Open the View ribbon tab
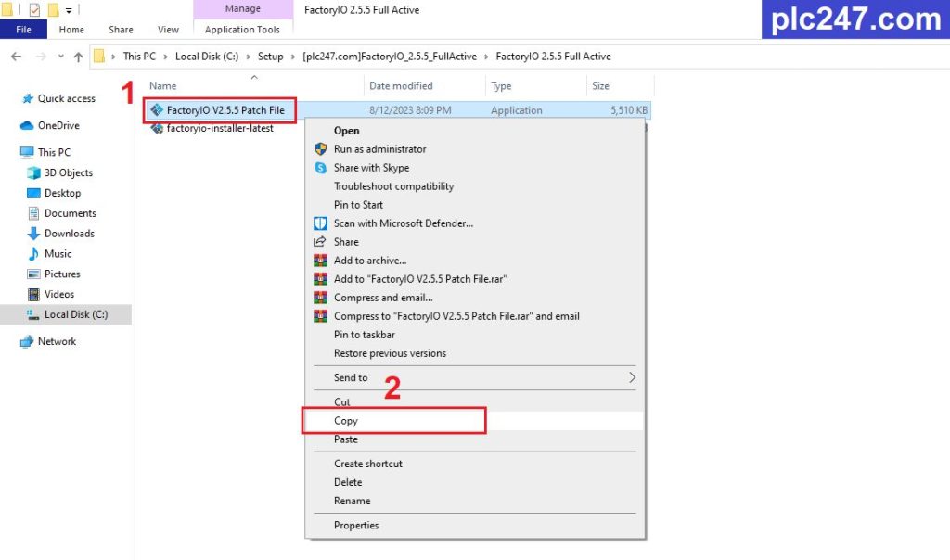Viewport: 950px width, 560px height. pyautogui.click(x=168, y=29)
